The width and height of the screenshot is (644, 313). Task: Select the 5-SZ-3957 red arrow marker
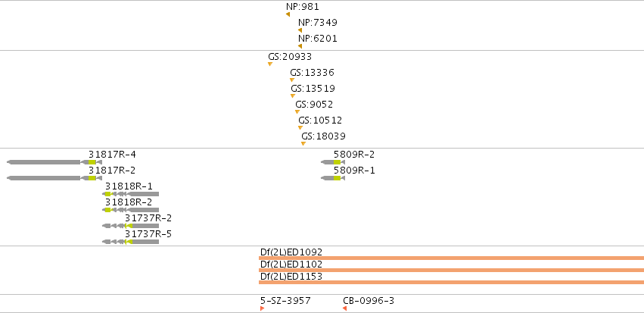coord(263,308)
